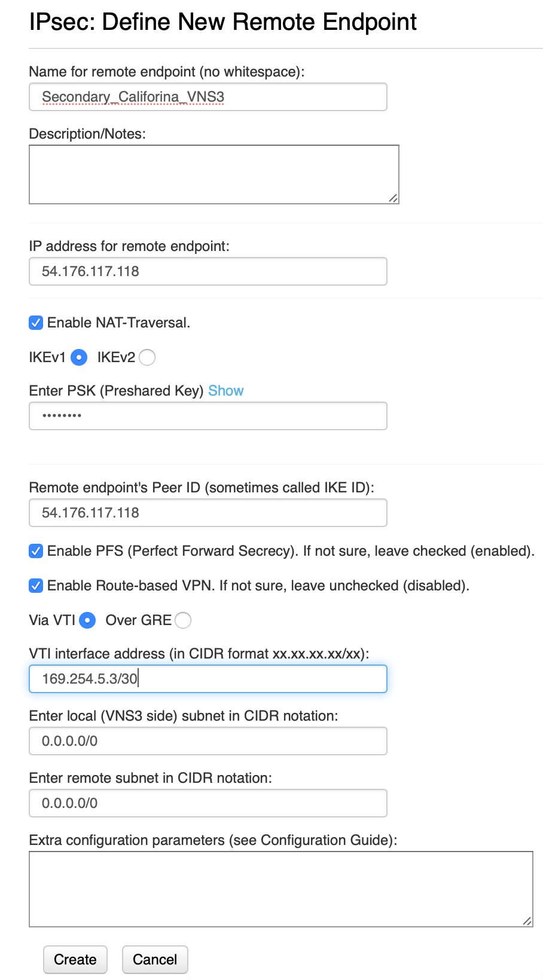Click the local VNS3 side subnet field
Image resolution: width=543 pixels, height=980 pixels.
pyautogui.click(x=208, y=741)
